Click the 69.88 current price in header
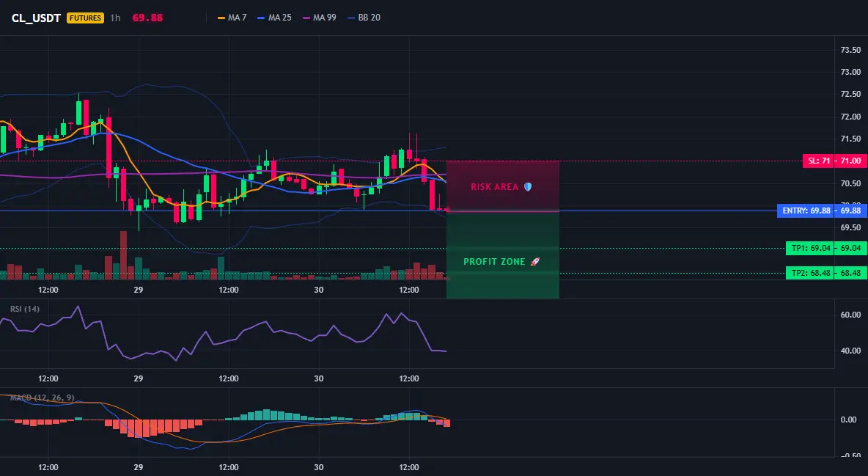Viewport: 868px width, 476px height. point(147,18)
